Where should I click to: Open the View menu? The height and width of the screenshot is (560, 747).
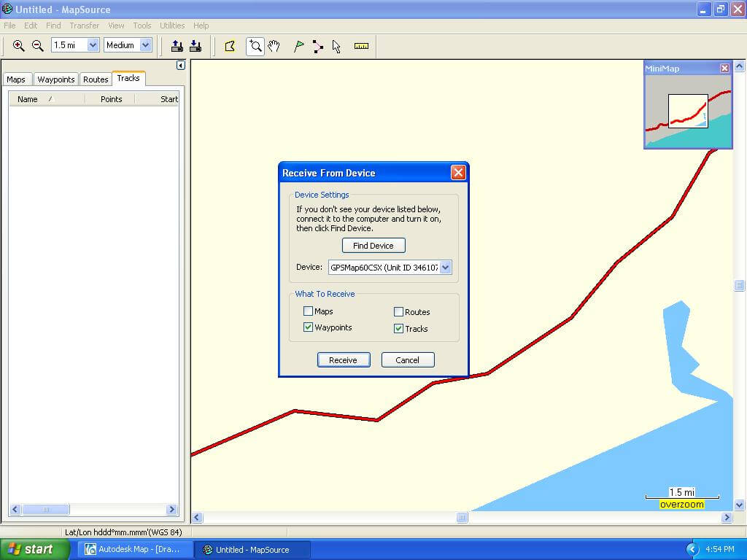[x=116, y=26]
